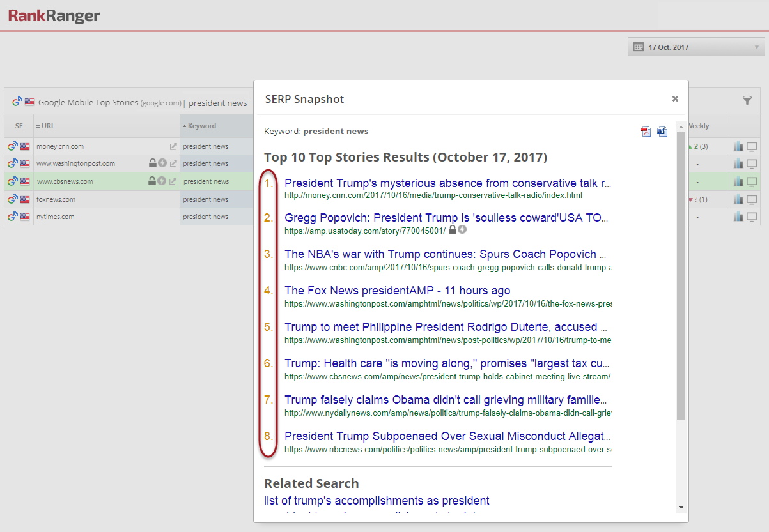
Task: Open the Gregg Popovich USA Today story link
Action: pos(446,218)
